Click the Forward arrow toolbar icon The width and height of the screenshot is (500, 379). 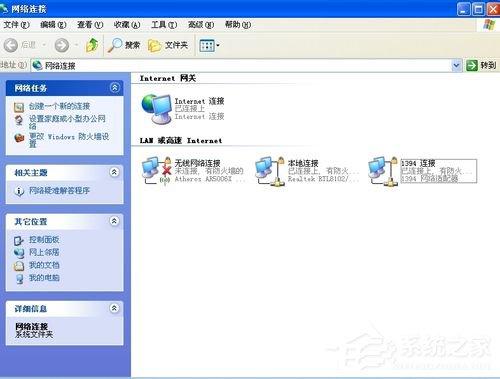(x=62, y=45)
